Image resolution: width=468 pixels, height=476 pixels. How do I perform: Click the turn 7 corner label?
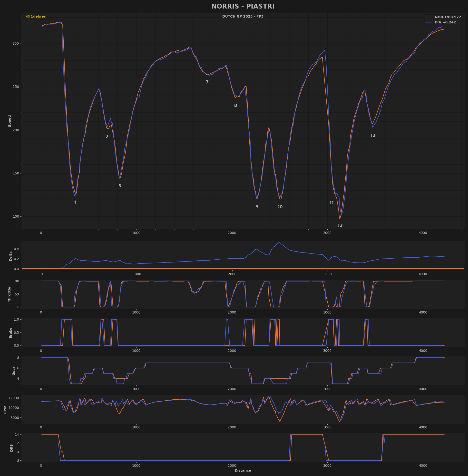click(x=207, y=82)
